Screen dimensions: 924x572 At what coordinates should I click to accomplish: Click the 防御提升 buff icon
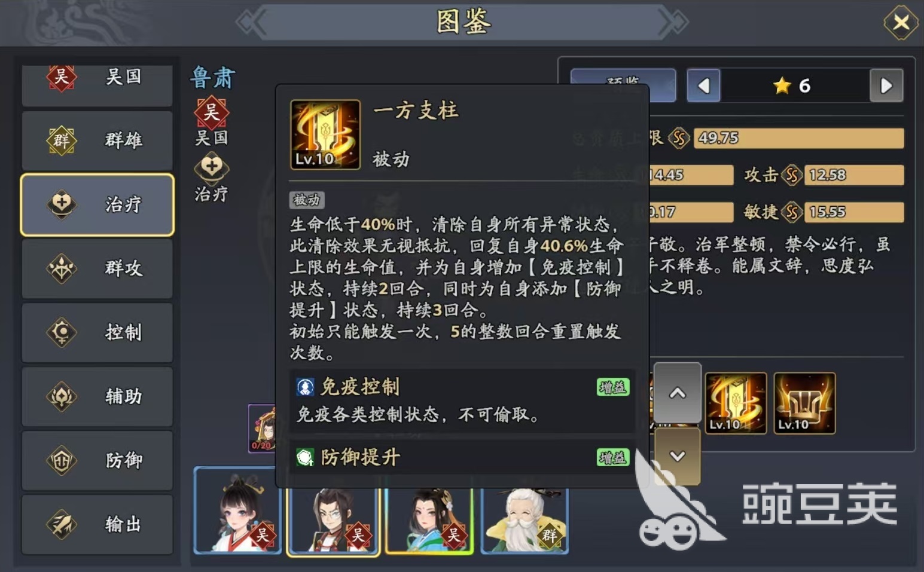[x=305, y=458]
